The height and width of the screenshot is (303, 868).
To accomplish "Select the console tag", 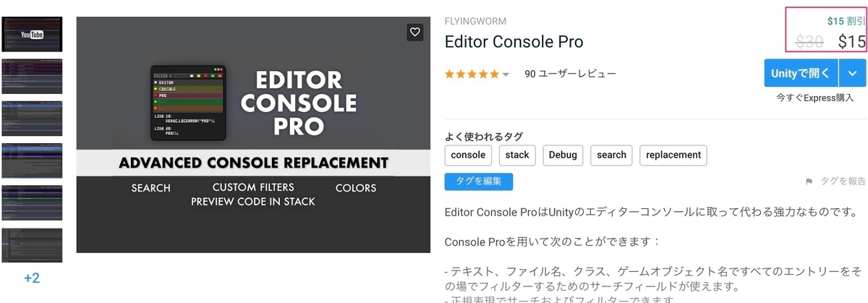I will (x=468, y=155).
